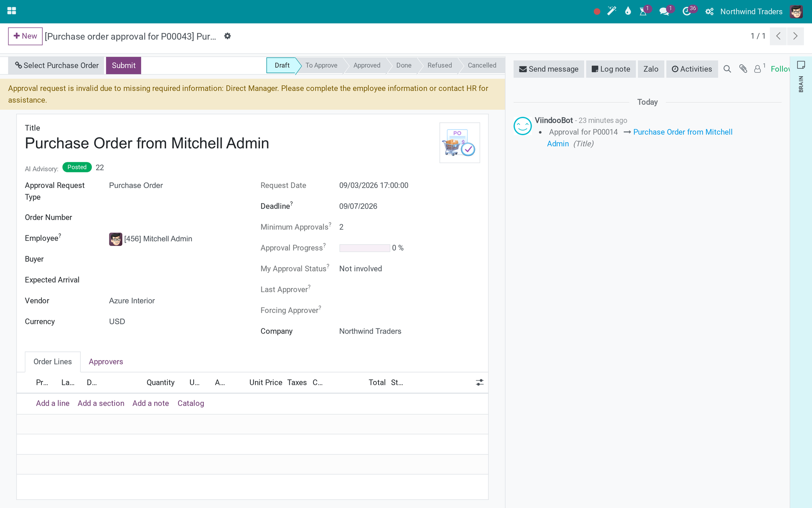812x508 pixels.
Task: Open the Catalog link
Action: [x=191, y=403]
